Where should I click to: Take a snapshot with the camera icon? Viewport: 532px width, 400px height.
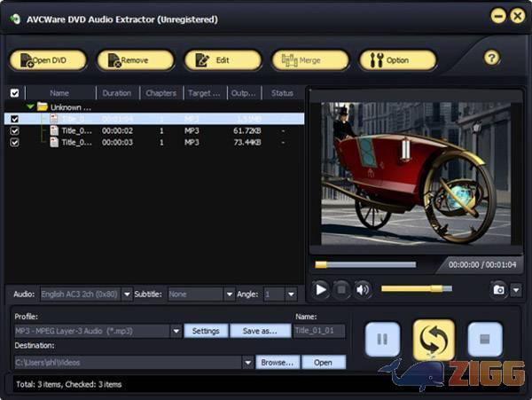[498, 289]
